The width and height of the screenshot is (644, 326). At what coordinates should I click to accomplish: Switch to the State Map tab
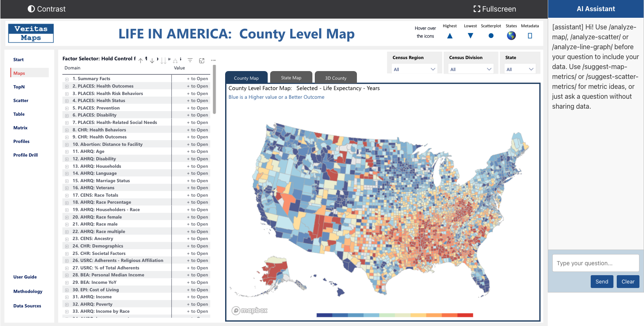[291, 78]
